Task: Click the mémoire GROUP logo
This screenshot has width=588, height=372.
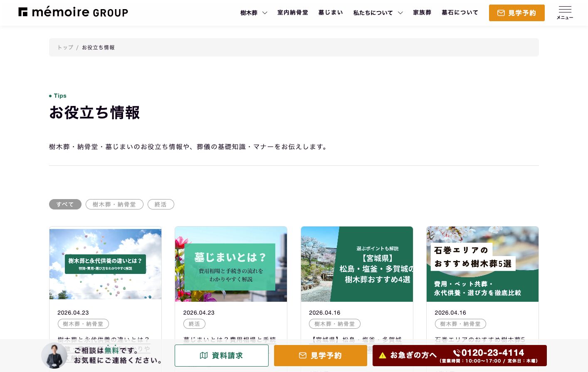Action: click(73, 12)
